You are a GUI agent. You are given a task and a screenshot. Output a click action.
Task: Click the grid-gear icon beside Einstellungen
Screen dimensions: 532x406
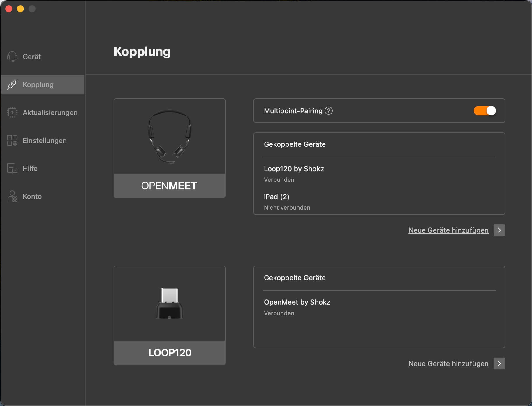click(12, 140)
